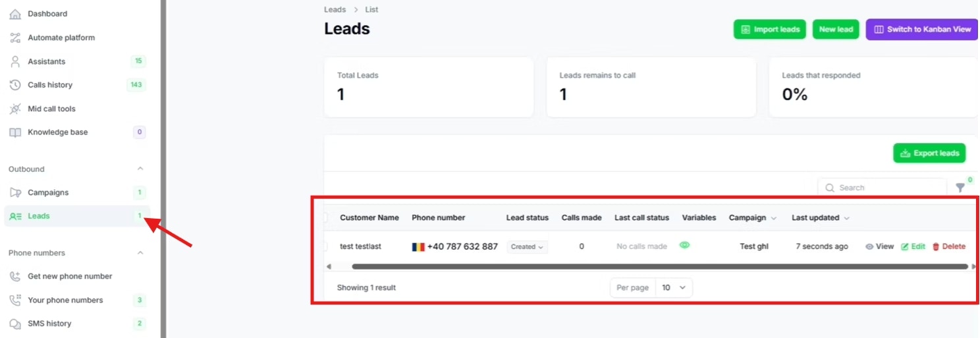Click the No calls made status text
This screenshot has height=338, width=980.
(x=641, y=246)
